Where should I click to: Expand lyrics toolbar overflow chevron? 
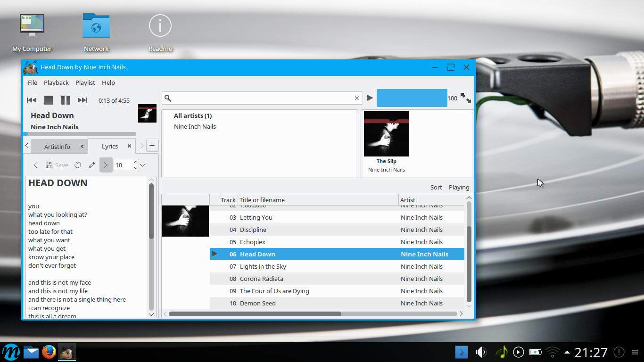point(142,165)
